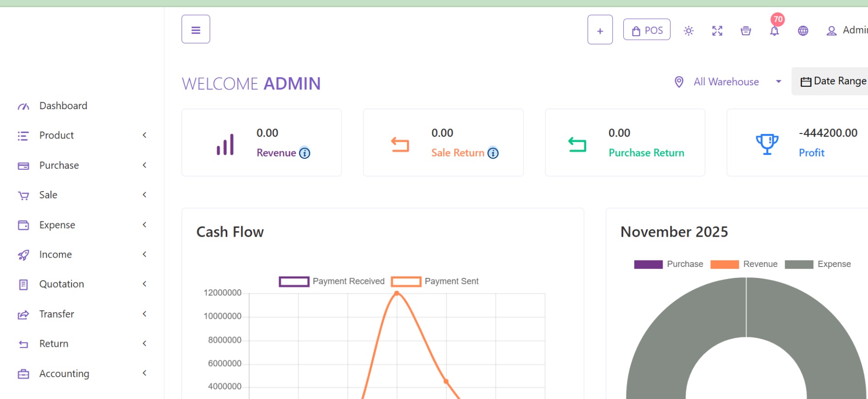This screenshot has width=868, height=399.
Task: Click the Revenue bar chart icon
Action: tap(225, 144)
